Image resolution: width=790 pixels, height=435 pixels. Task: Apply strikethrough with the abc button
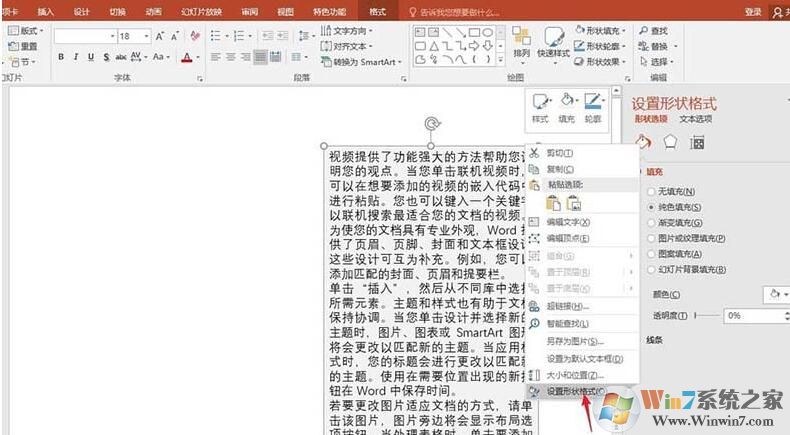[x=121, y=57]
